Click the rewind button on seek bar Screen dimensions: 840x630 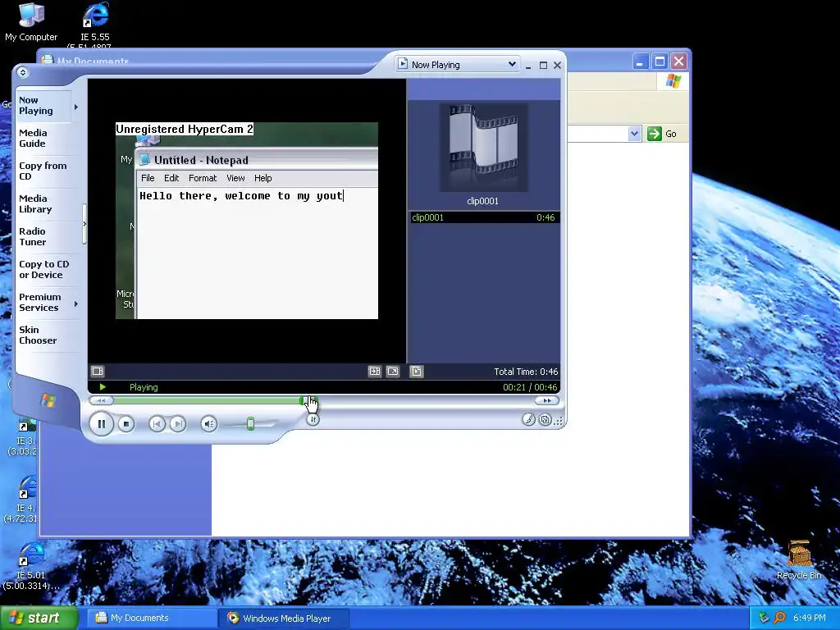click(x=101, y=400)
